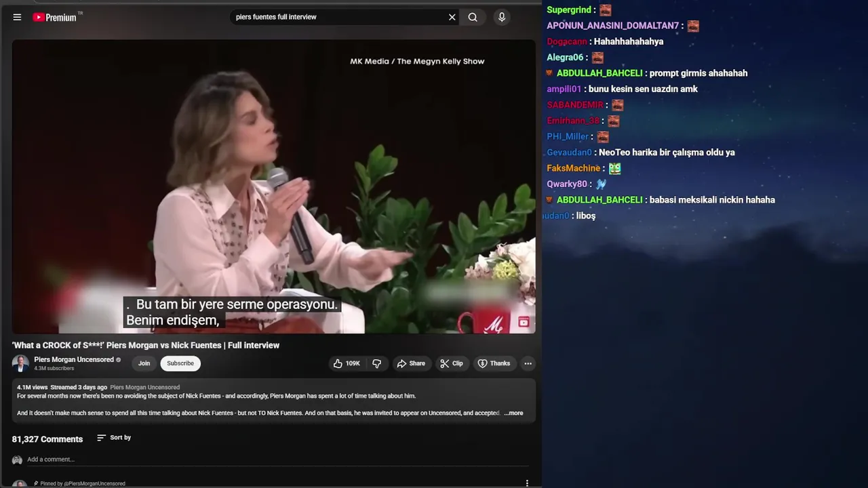Image resolution: width=868 pixels, height=488 pixels.
Task: Like the video with thumbs-up 109K
Action: pos(347,363)
